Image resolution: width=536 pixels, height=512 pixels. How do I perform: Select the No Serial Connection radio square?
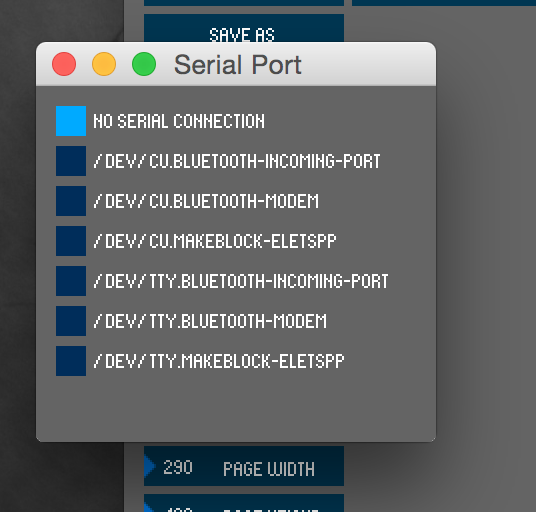tap(71, 121)
